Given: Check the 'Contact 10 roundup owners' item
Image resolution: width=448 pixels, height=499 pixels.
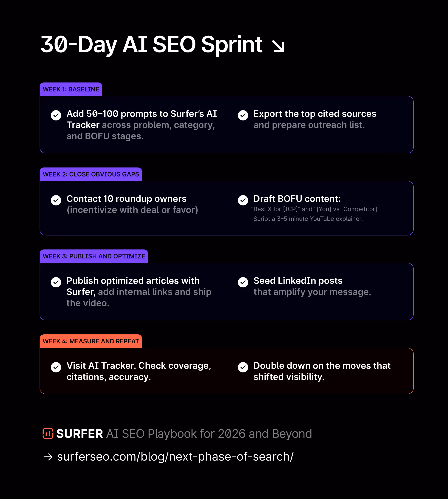Looking at the screenshot, I should tap(56, 200).
